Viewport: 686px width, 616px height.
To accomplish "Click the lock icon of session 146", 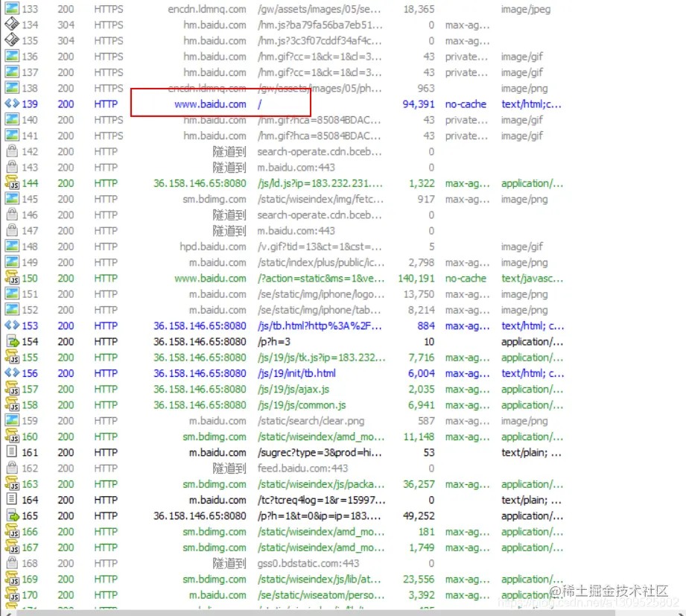I will point(12,215).
